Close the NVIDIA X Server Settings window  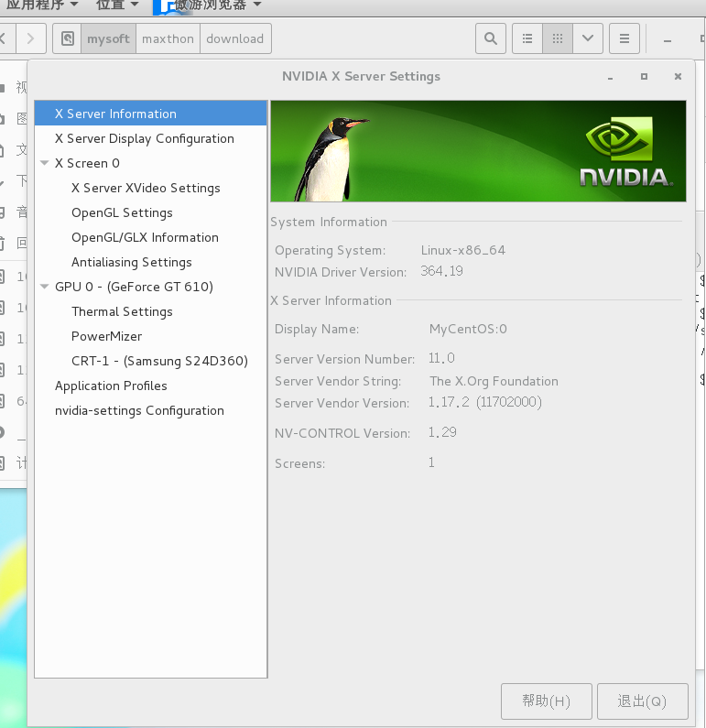pos(678,76)
